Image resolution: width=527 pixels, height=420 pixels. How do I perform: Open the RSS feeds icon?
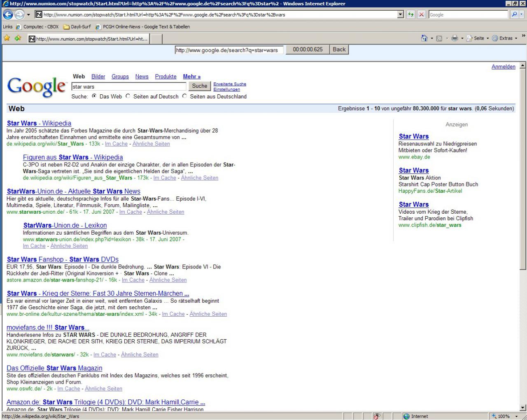pyautogui.click(x=439, y=38)
